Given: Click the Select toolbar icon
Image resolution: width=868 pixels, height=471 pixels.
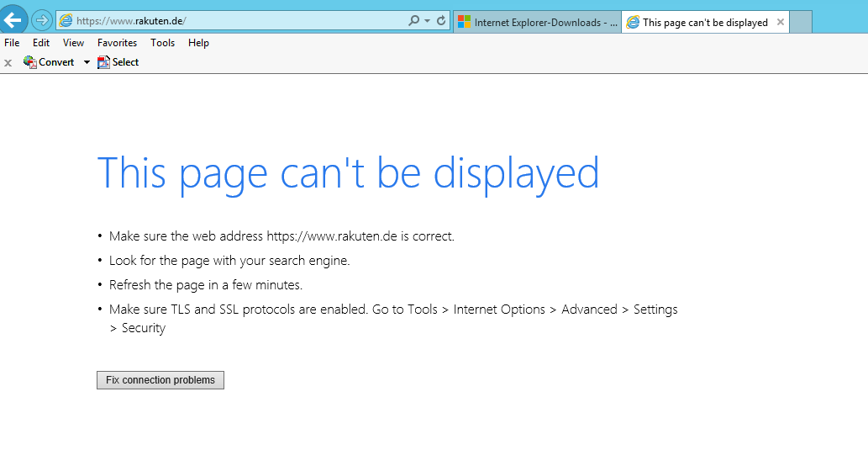Looking at the screenshot, I should point(104,62).
